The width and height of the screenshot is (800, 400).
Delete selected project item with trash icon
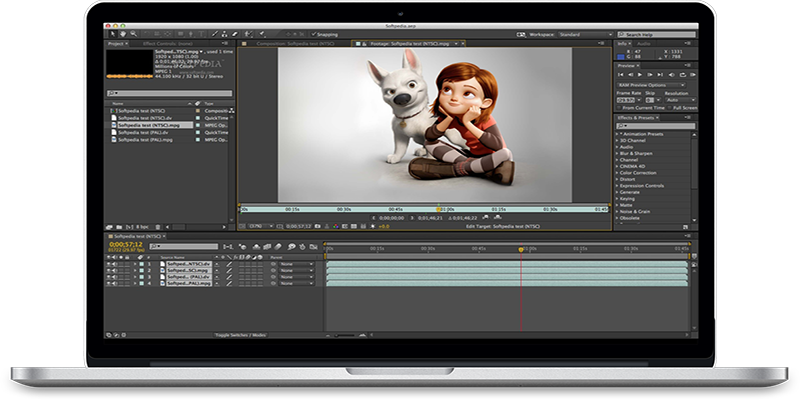pos(158,227)
